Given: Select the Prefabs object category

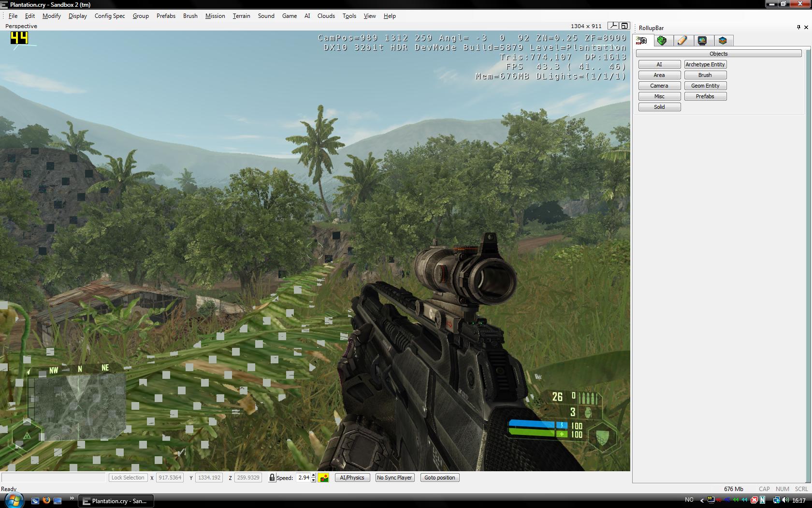Looking at the screenshot, I should click(705, 96).
